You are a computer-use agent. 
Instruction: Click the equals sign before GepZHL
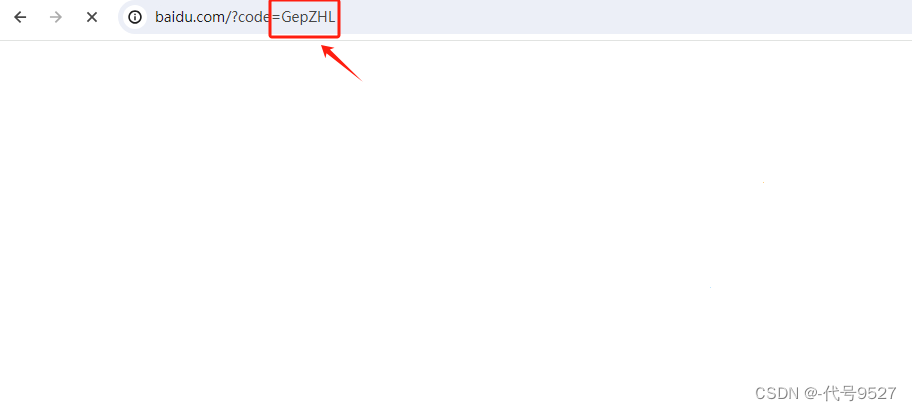pyautogui.click(x=276, y=17)
